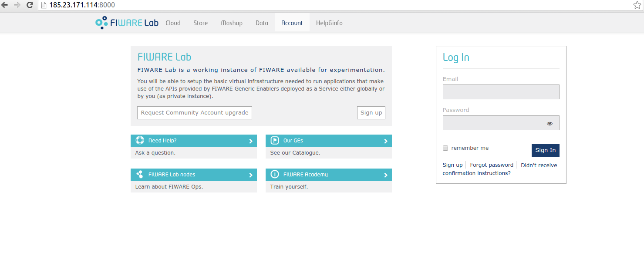Expand the Our GEs chevron arrow
This screenshot has width=644, height=260.
click(386, 141)
